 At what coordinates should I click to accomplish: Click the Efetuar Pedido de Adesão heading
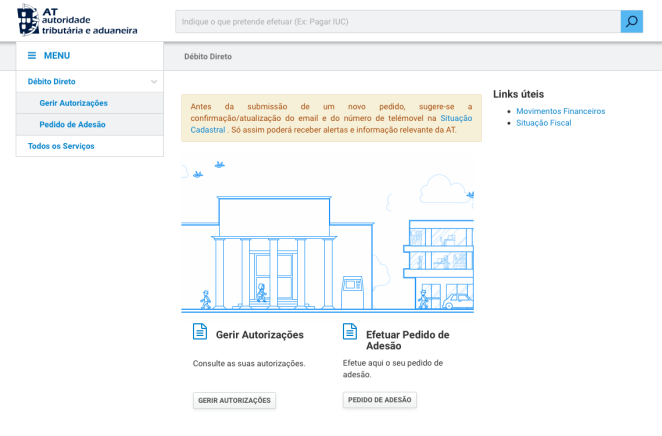click(x=407, y=340)
